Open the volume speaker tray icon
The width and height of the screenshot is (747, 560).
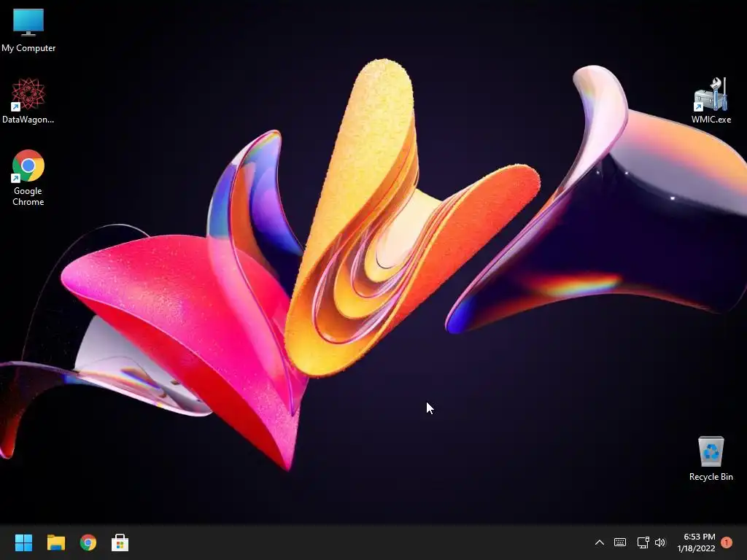coord(659,542)
